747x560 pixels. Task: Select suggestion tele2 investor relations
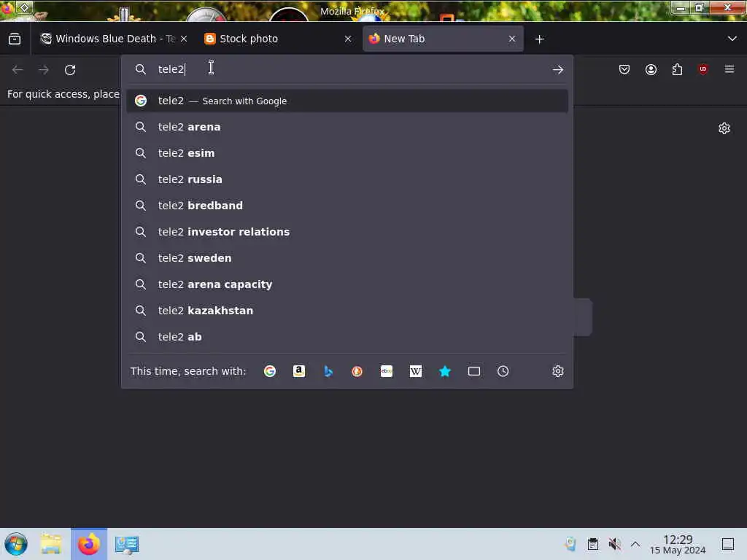coord(347,232)
